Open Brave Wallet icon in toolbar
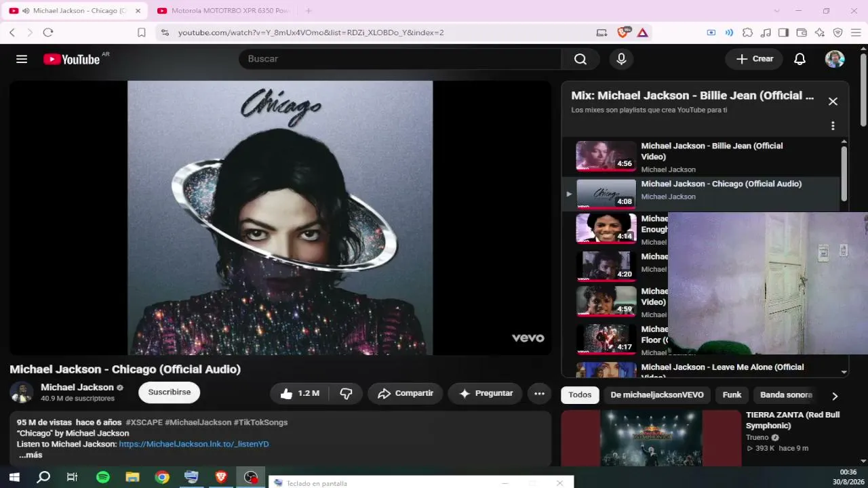Screen dimensions: 868x488 click(802, 32)
